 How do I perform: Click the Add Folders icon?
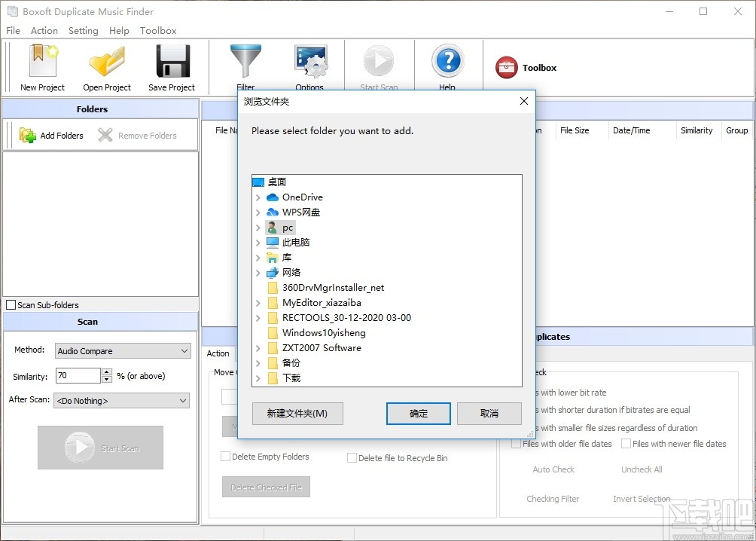click(28, 136)
